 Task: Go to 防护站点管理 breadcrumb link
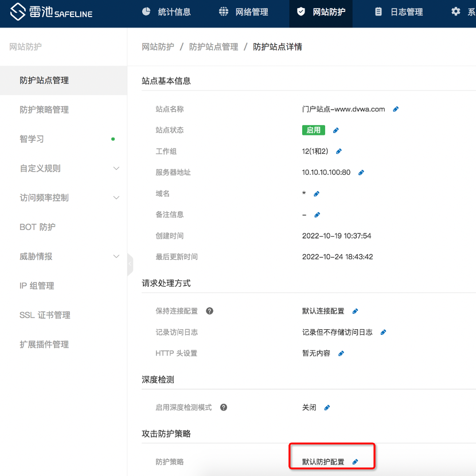[213, 47]
